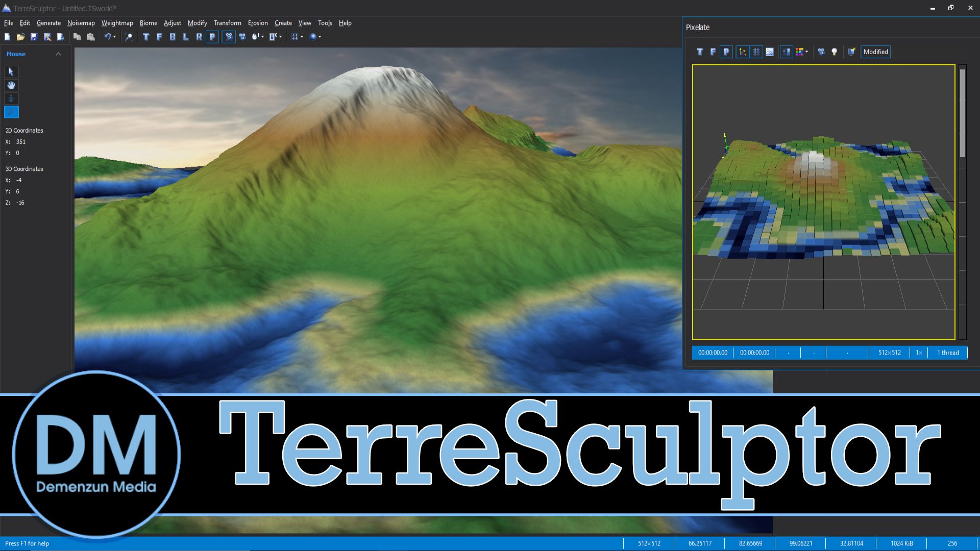Click the 1× scale in the Pixelate status bar
Screen dimensions: 980x551
point(919,353)
